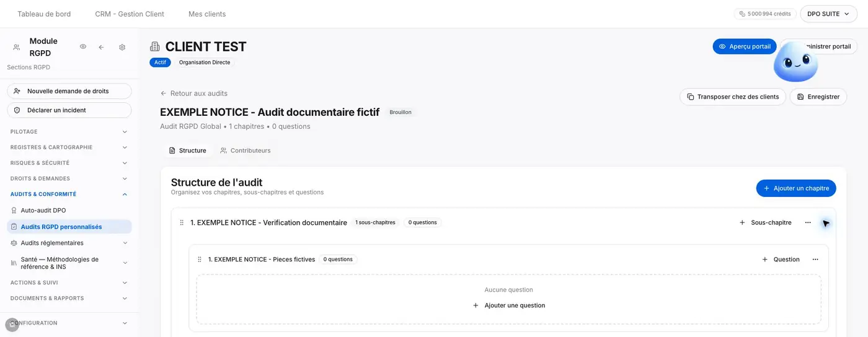
Task: Click the Actif status badge
Action: tap(160, 63)
